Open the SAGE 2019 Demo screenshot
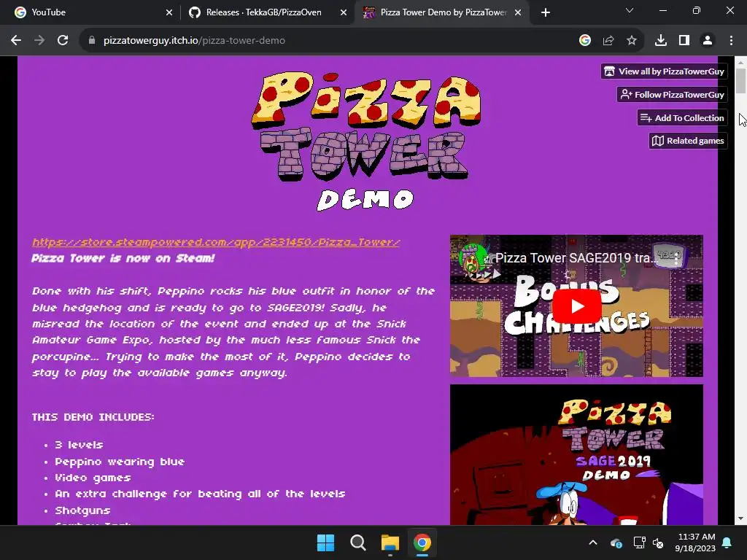 coord(576,455)
